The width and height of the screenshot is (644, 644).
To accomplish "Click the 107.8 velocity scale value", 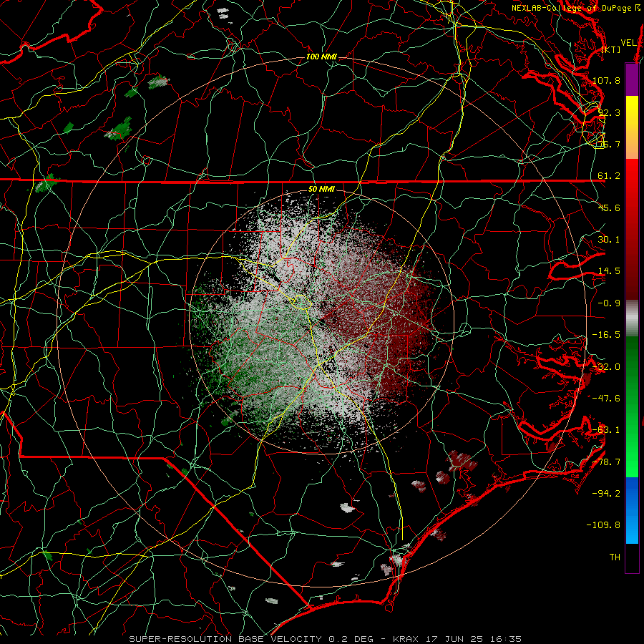I will pos(606,80).
